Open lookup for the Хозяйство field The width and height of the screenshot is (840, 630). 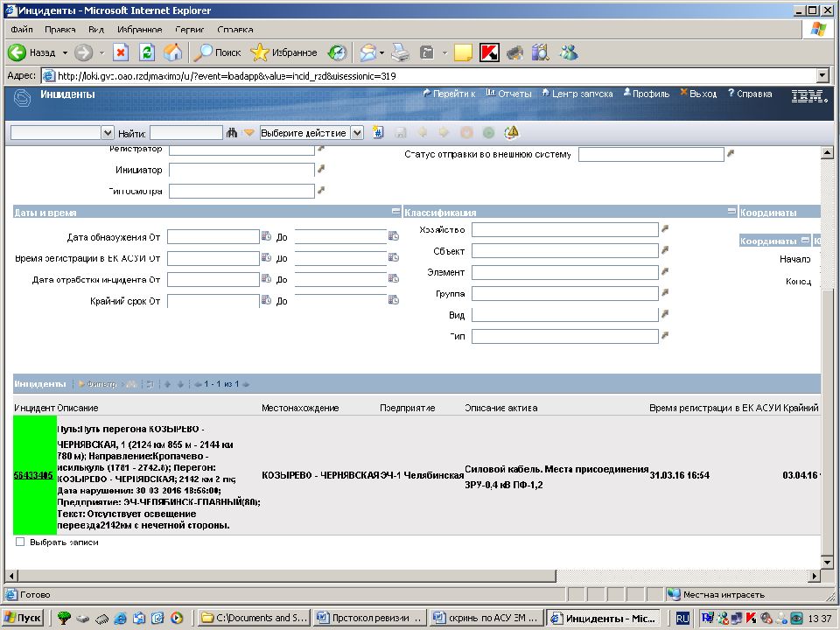pos(665,228)
